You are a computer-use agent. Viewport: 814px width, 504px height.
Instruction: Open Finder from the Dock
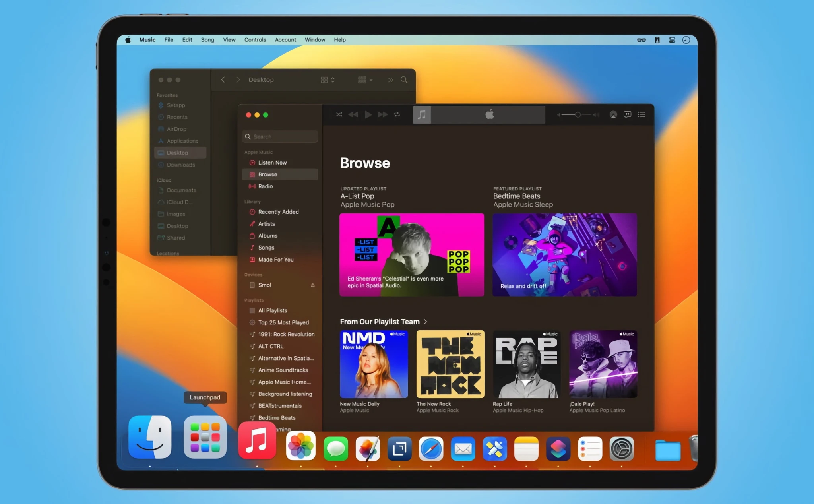[x=150, y=437]
